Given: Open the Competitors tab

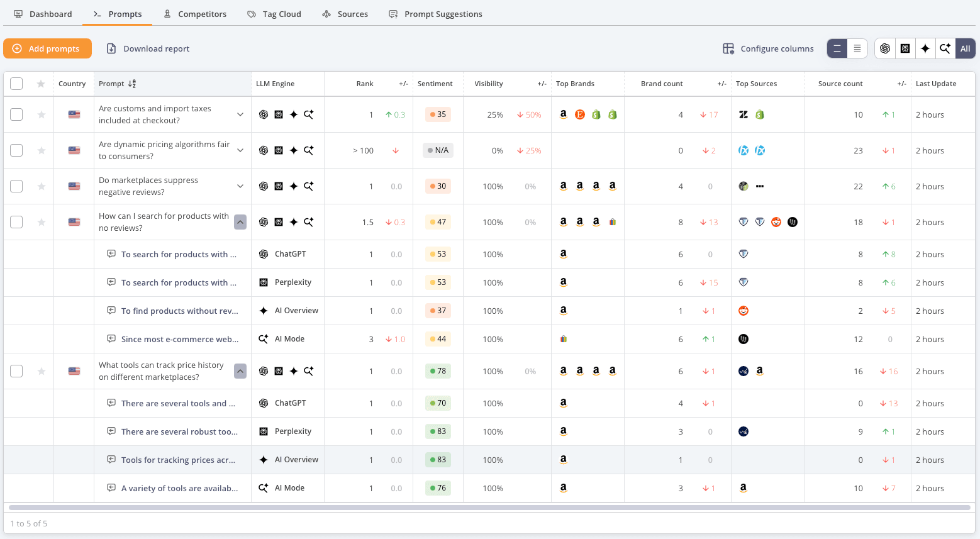Looking at the screenshot, I should (x=195, y=14).
